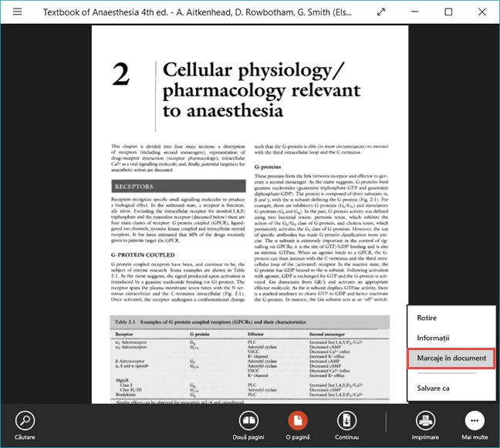Viewport: 500px width, 448px height.
Task: Select Marcaje în document menu entry
Action: point(451,358)
